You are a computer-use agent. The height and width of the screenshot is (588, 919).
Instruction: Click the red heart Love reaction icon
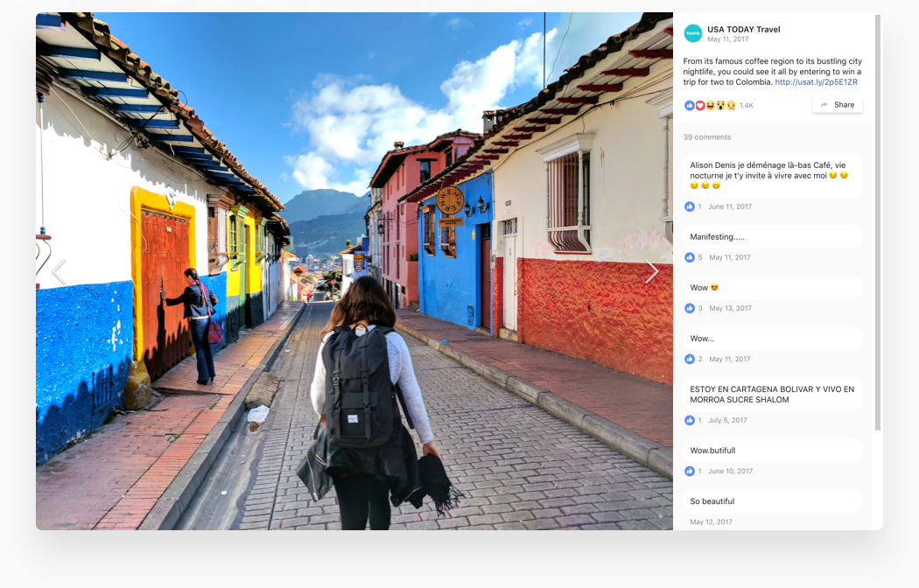(699, 105)
